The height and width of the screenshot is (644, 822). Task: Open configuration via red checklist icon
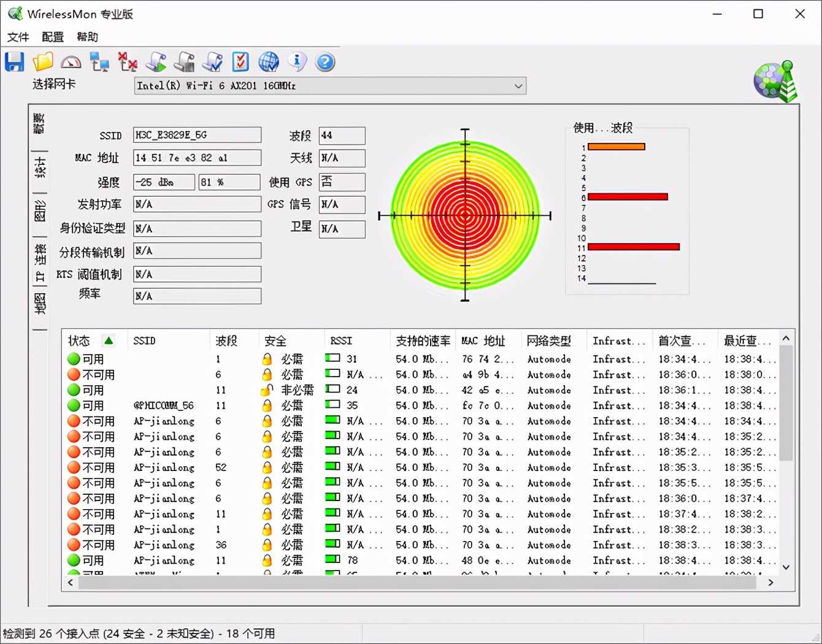(x=240, y=61)
